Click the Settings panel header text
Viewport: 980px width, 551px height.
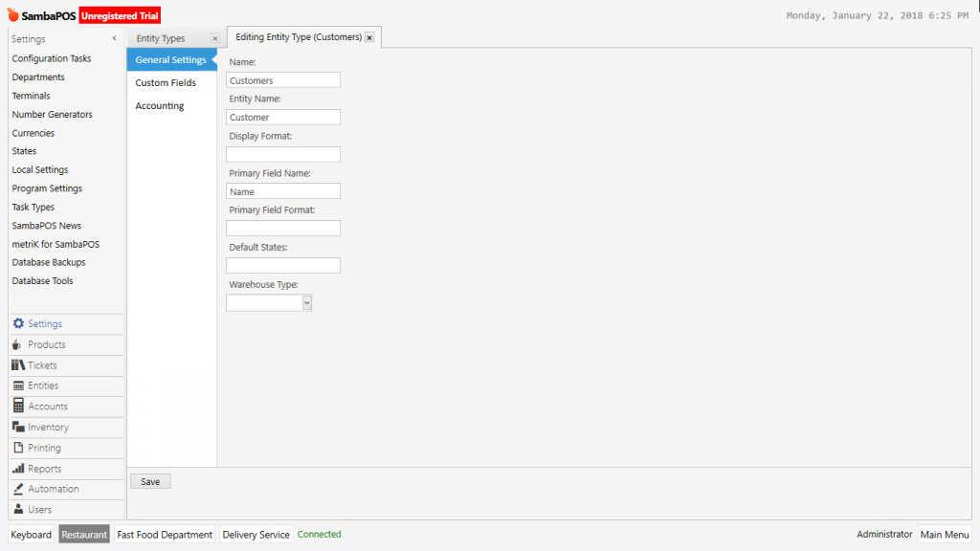[x=28, y=38]
